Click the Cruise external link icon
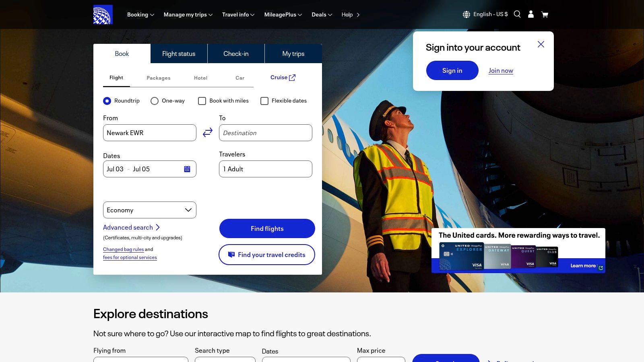The height and width of the screenshot is (362, 644). pos(292,78)
